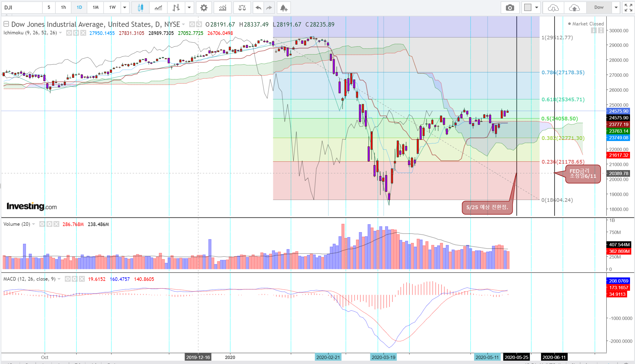
Task: Select the 1h interval
Action: point(63,7)
